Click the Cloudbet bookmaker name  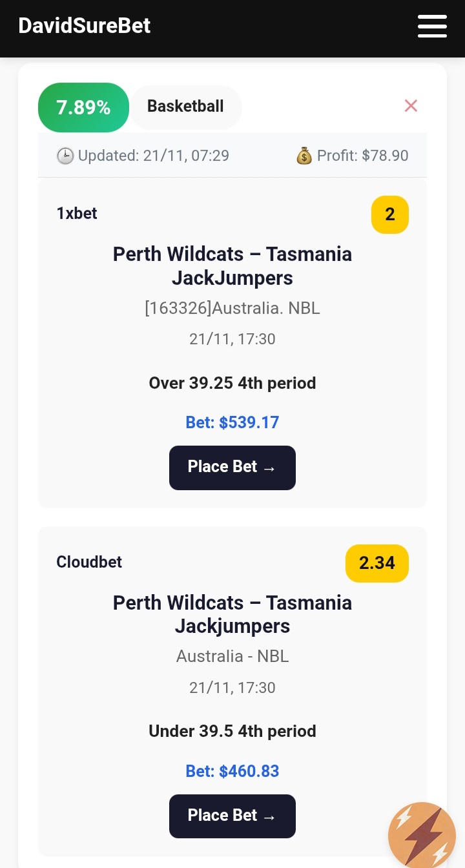tap(89, 562)
